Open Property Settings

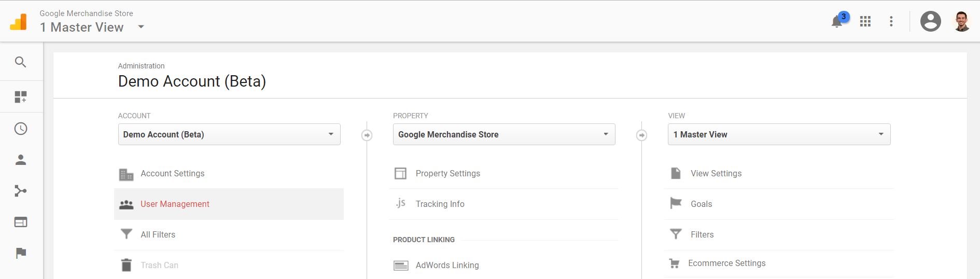[447, 174]
